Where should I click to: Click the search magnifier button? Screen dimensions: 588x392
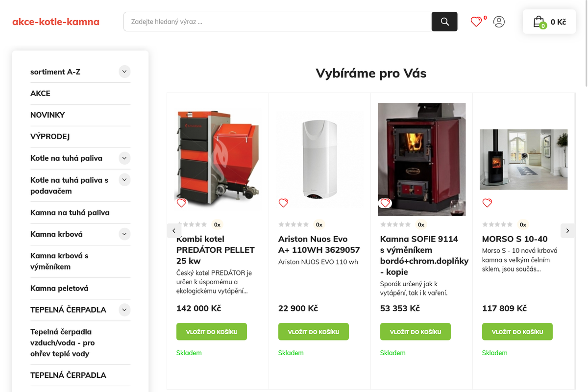point(444,22)
